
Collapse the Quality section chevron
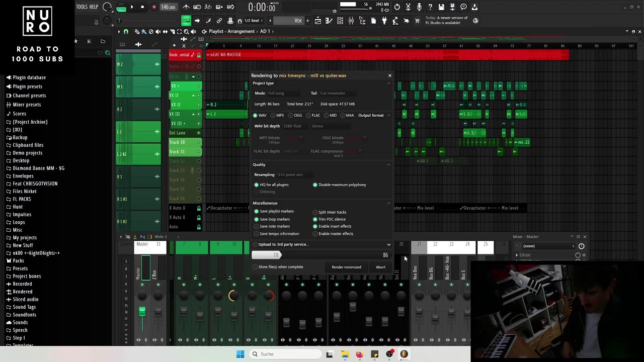click(x=388, y=164)
